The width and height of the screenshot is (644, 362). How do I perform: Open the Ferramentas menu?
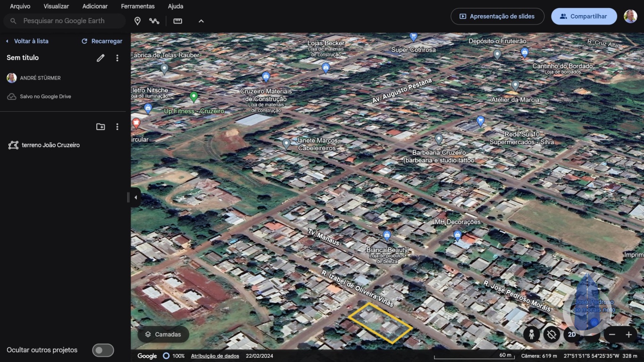[138, 6]
